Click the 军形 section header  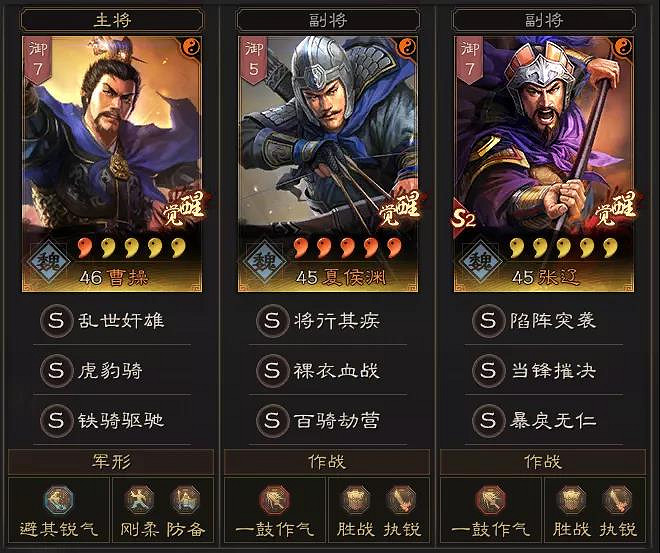[111, 462]
